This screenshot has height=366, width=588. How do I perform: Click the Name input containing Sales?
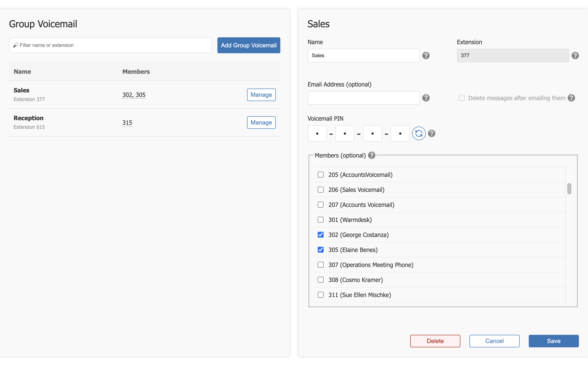pyautogui.click(x=364, y=56)
